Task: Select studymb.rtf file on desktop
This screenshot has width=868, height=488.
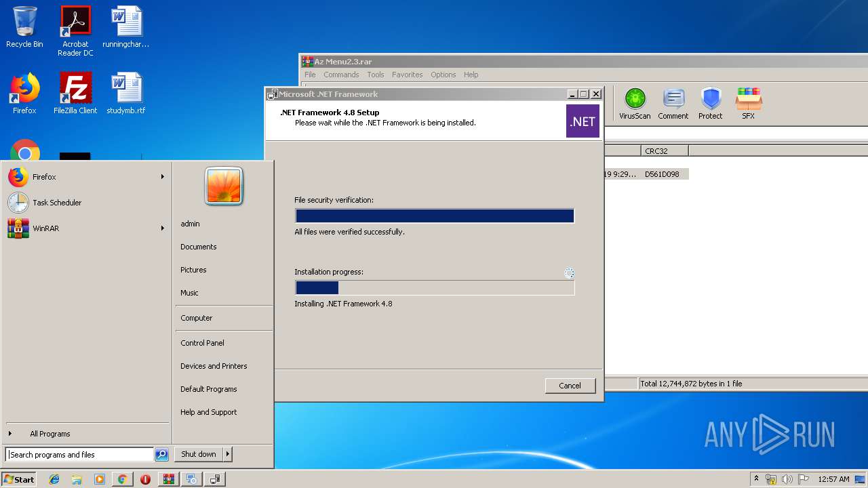Action: coord(126,93)
